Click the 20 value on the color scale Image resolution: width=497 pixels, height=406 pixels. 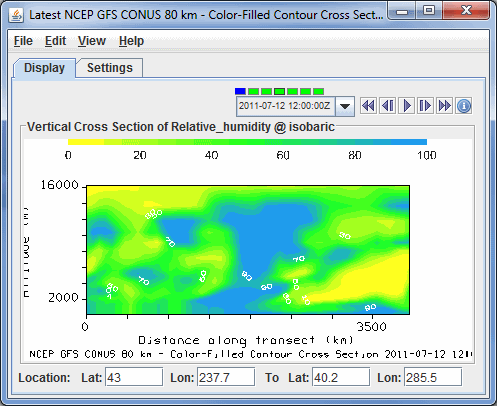pos(140,155)
